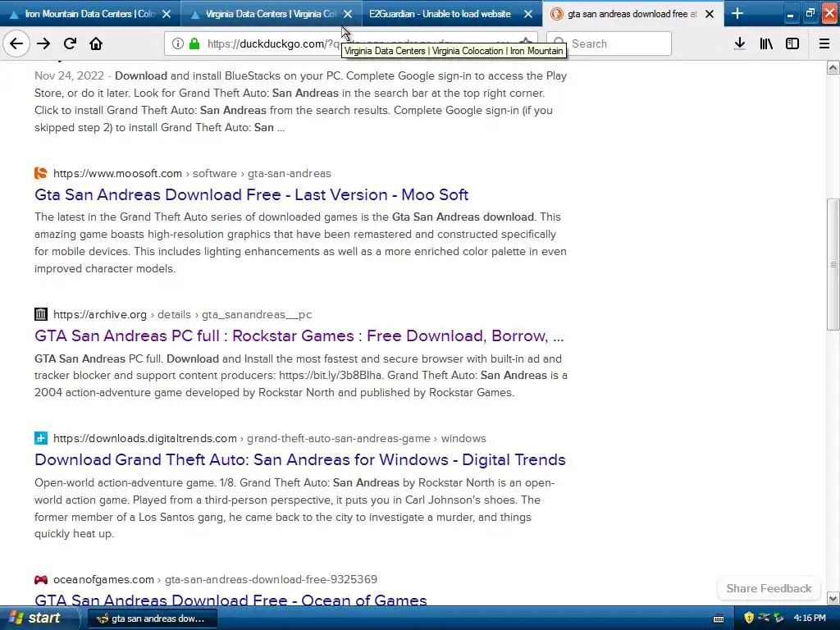
Task: Open GTA San Andreas Ocean of Games link
Action: coord(231,600)
